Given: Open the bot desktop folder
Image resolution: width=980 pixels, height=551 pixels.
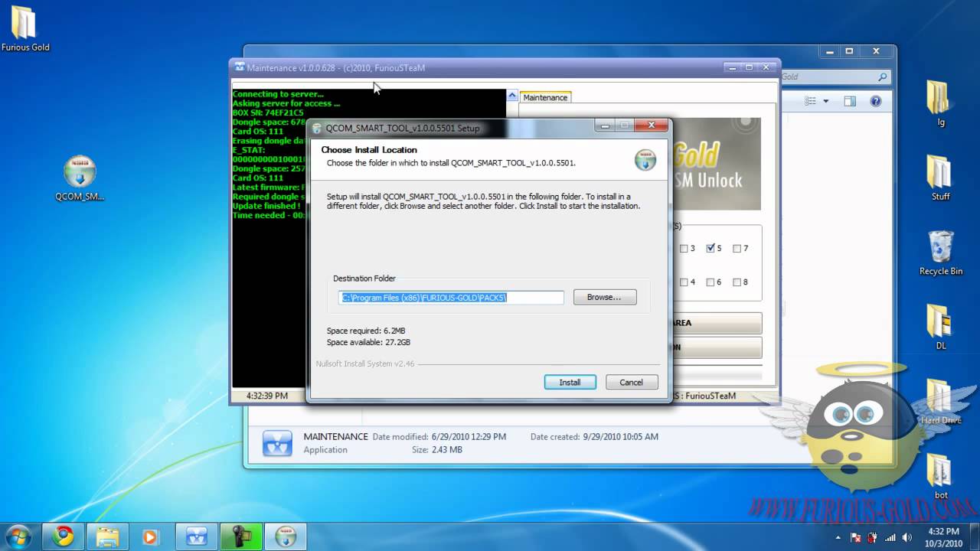Looking at the screenshot, I should pyautogui.click(x=940, y=477).
